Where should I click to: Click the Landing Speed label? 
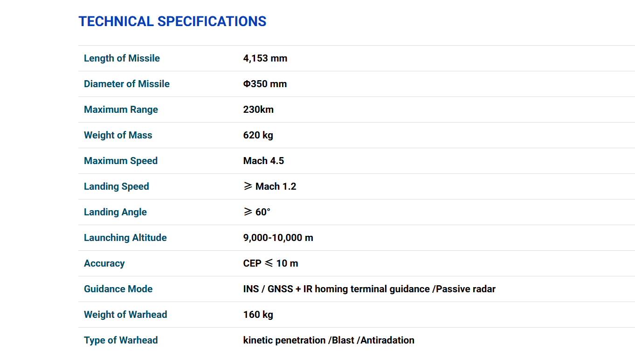tap(116, 186)
